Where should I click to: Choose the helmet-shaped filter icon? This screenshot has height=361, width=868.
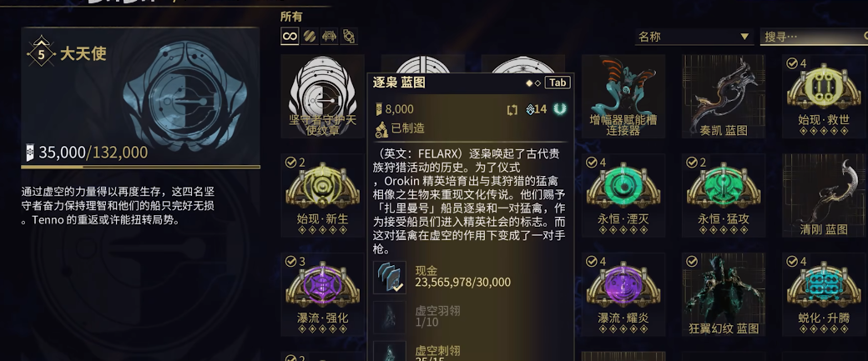[330, 37]
